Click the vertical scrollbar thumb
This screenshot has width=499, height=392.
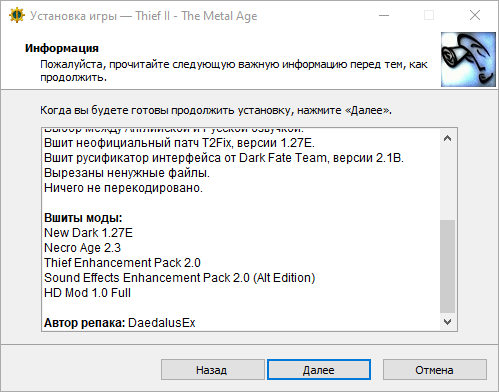[447, 266]
